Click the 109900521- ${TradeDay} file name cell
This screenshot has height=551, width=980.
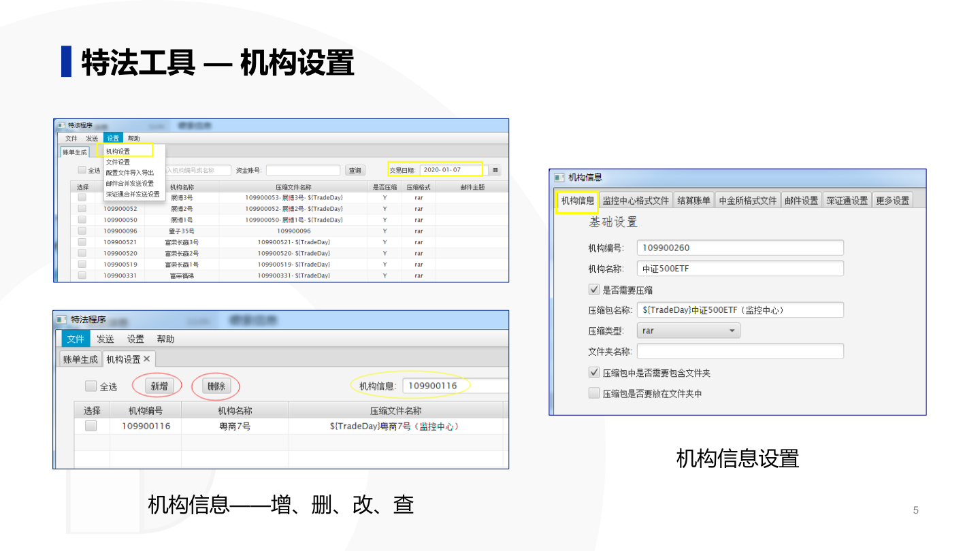tap(294, 242)
